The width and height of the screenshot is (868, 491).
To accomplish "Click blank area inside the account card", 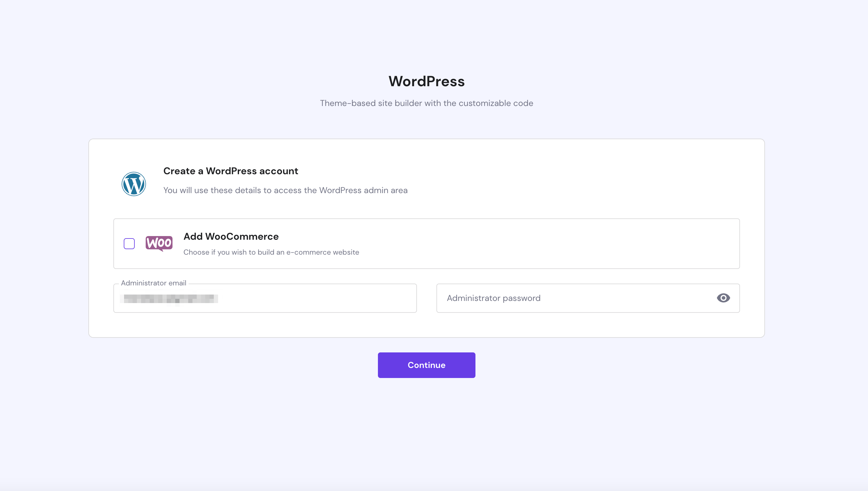I will coord(574,182).
